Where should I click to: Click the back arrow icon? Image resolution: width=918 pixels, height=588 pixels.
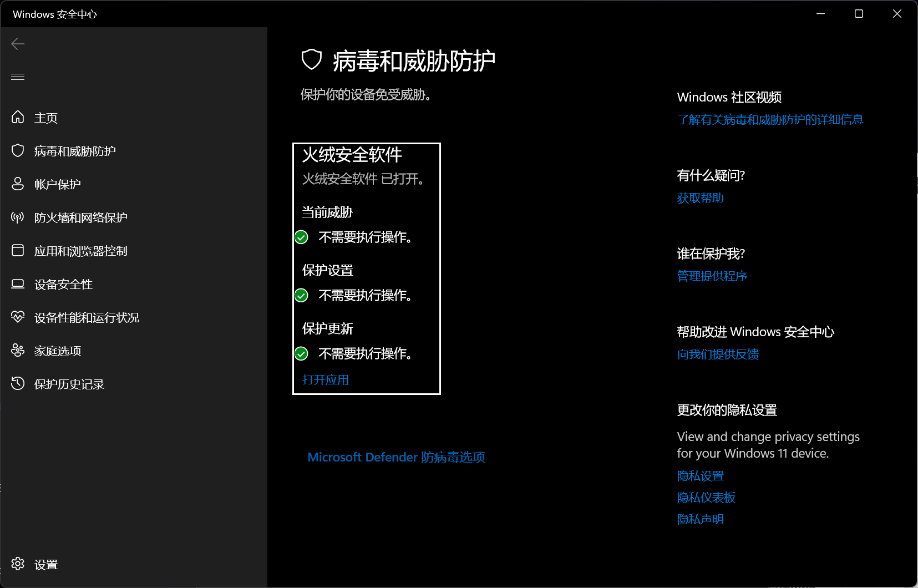(x=18, y=44)
